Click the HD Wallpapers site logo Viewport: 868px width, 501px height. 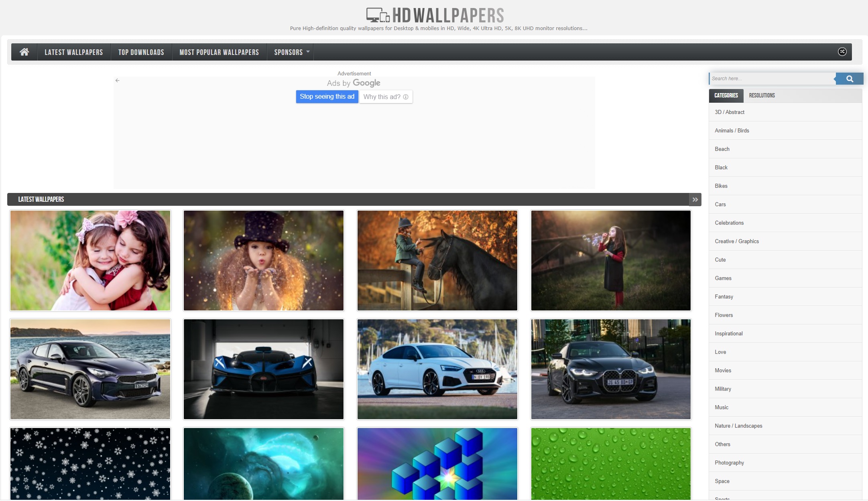click(435, 16)
